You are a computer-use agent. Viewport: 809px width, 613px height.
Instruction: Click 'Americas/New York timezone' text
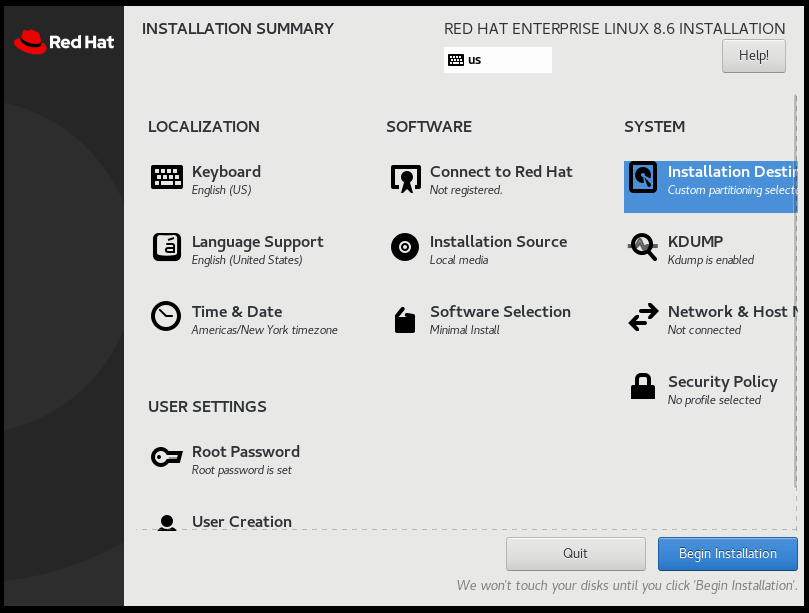click(x=264, y=330)
